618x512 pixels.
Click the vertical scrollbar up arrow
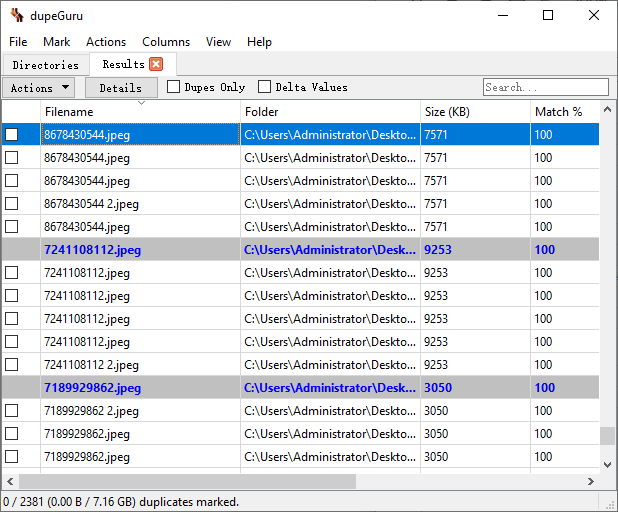pyautogui.click(x=607, y=109)
